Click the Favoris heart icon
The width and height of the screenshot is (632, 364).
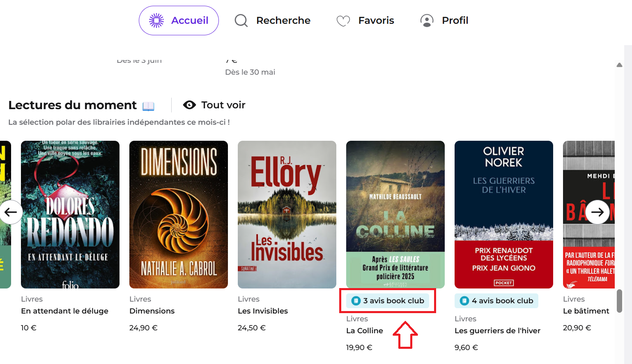[x=343, y=21]
